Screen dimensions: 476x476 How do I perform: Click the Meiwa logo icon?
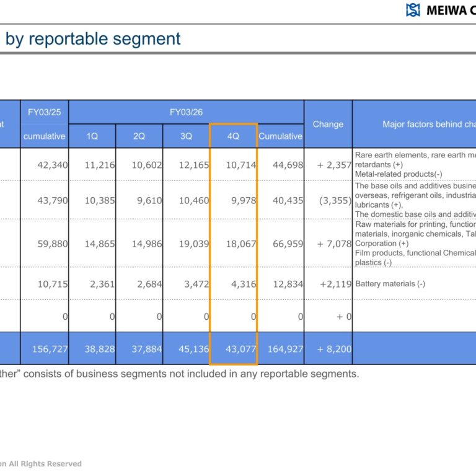413,11
